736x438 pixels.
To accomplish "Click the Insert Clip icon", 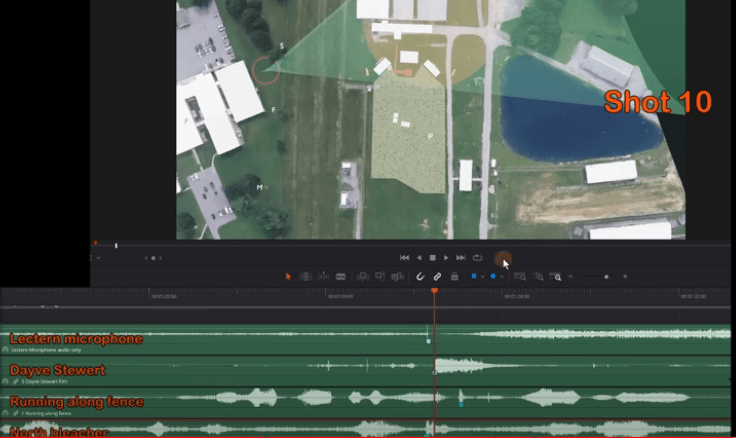I will point(362,276).
